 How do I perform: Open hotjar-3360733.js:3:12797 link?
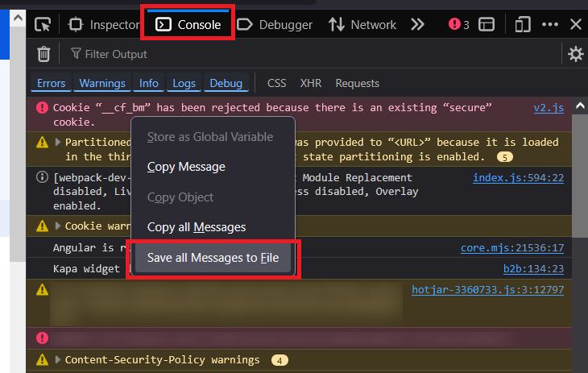click(x=487, y=290)
